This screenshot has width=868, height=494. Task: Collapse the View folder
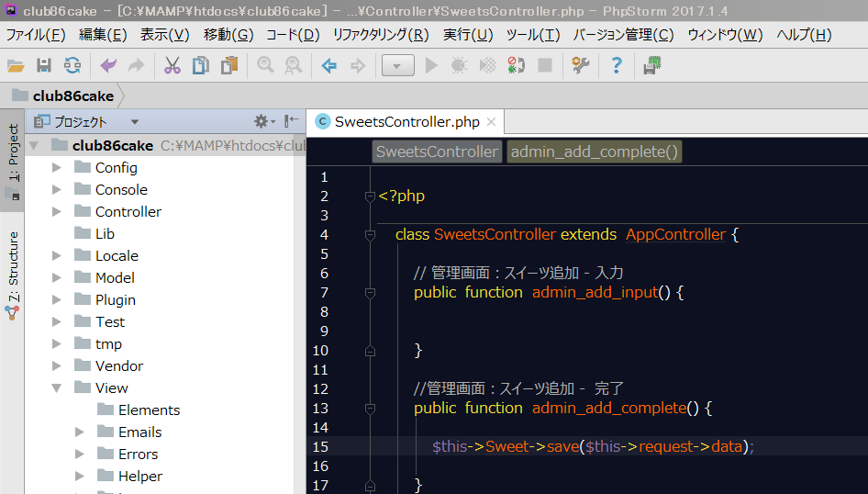[x=57, y=388]
